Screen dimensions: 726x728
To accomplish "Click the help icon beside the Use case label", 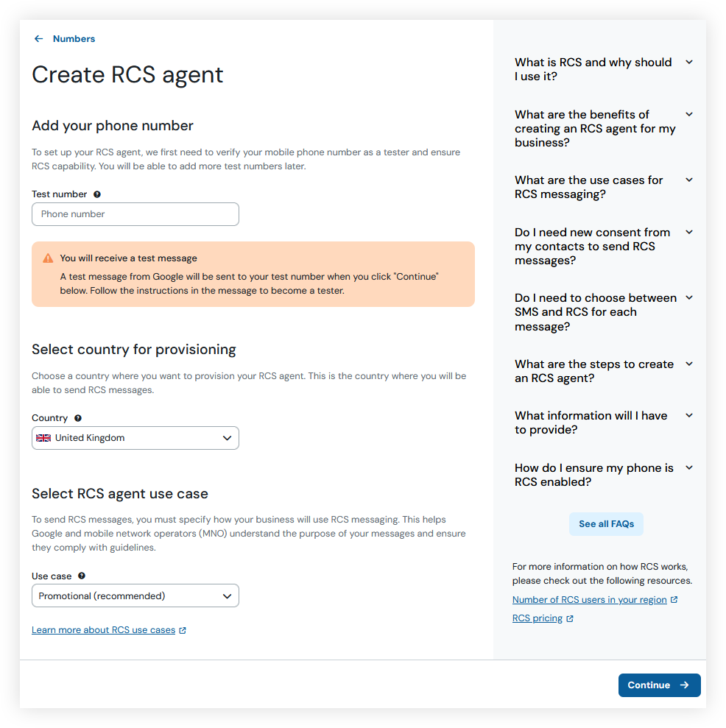I will [x=81, y=576].
